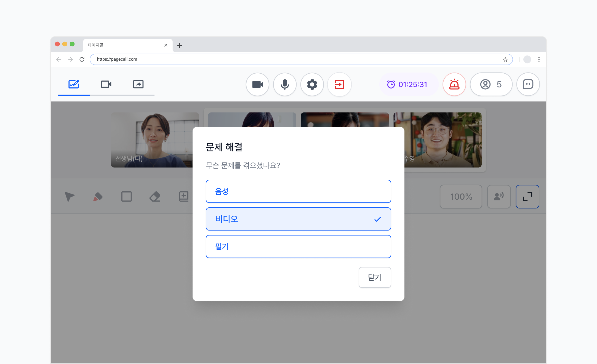Screen dimensions: 597x364
Task: Open the settings gear icon
Action: click(312, 84)
